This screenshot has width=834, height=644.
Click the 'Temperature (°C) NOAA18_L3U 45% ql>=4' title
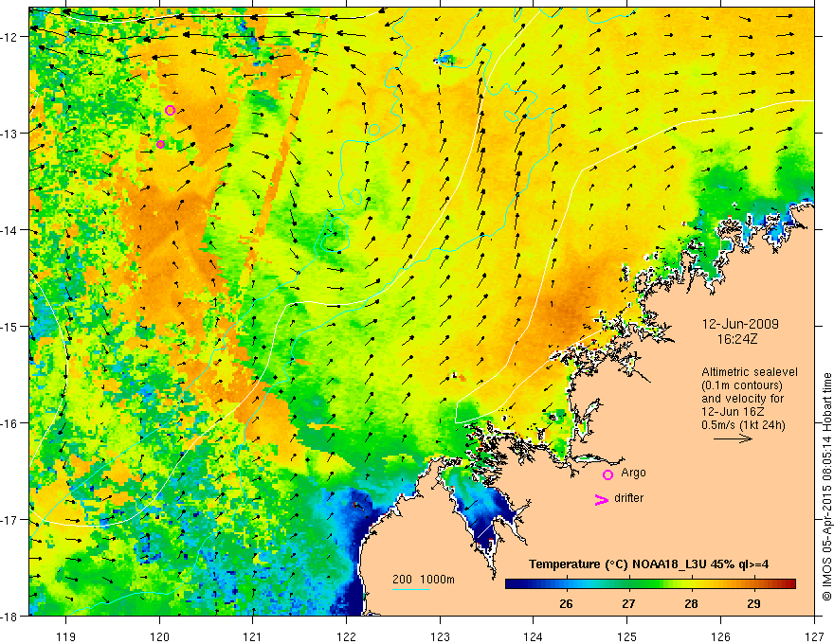point(648,564)
